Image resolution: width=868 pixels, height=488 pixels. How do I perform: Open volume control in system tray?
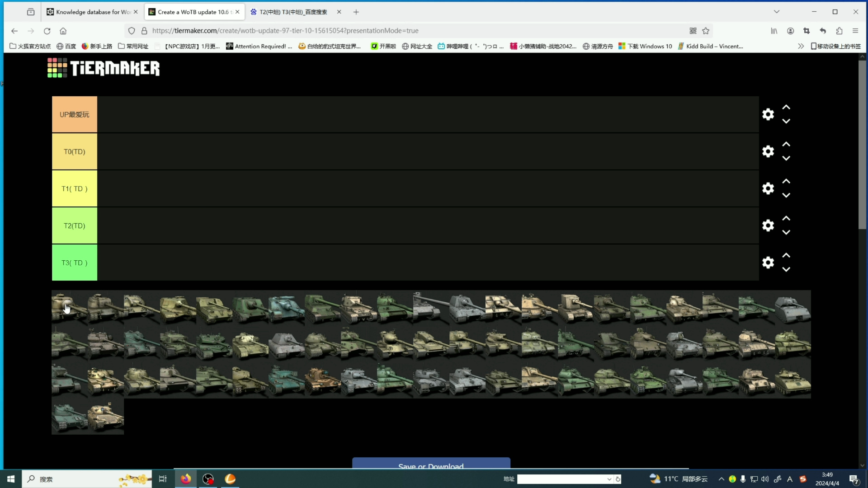765,479
